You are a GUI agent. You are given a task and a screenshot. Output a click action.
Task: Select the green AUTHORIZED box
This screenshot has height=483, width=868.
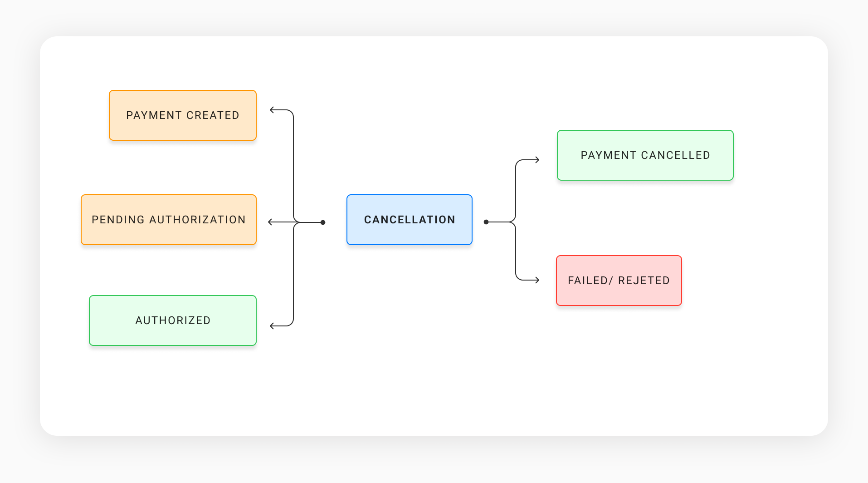coord(172,320)
